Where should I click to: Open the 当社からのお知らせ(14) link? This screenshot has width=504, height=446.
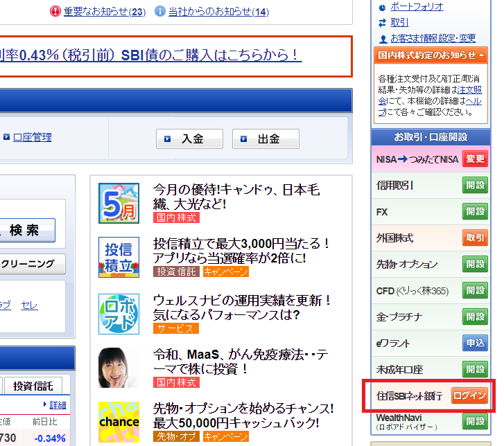tap(218, 12)
